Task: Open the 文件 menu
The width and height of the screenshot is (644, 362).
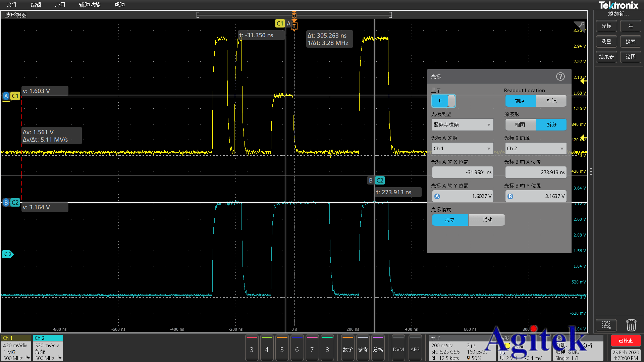Action: tap(12, 5)
